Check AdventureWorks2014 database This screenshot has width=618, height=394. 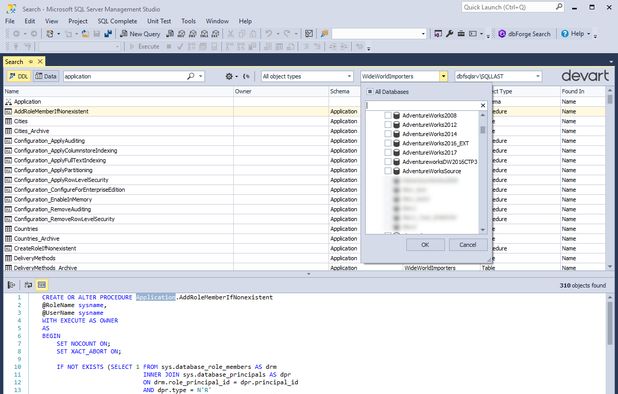388,134
